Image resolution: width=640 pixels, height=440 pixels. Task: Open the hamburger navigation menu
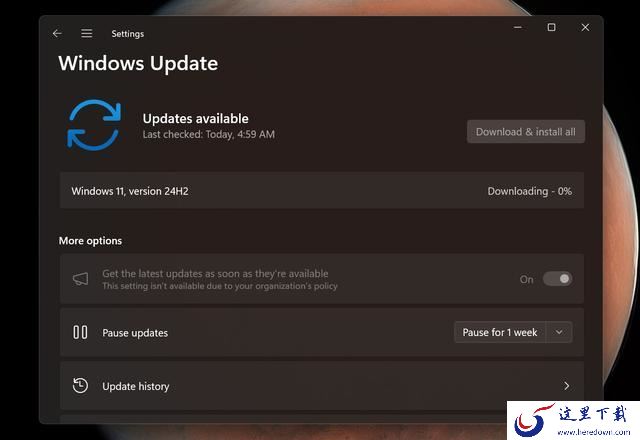tap(87, 33)
